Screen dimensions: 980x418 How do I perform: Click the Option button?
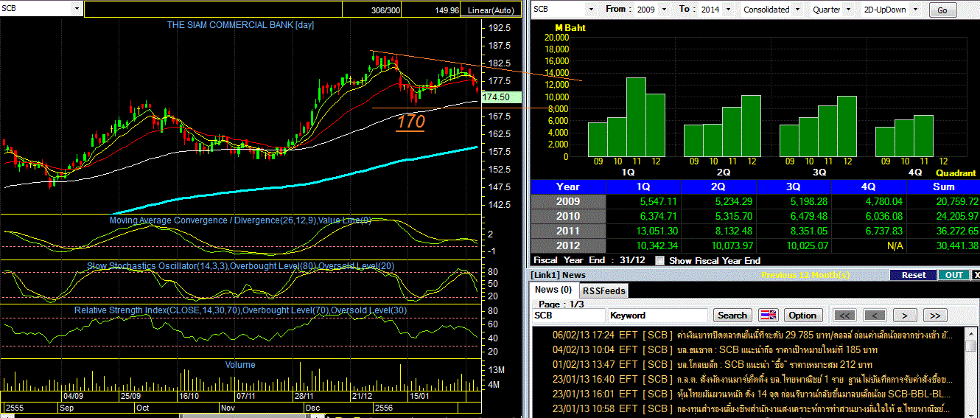point(802,315)
